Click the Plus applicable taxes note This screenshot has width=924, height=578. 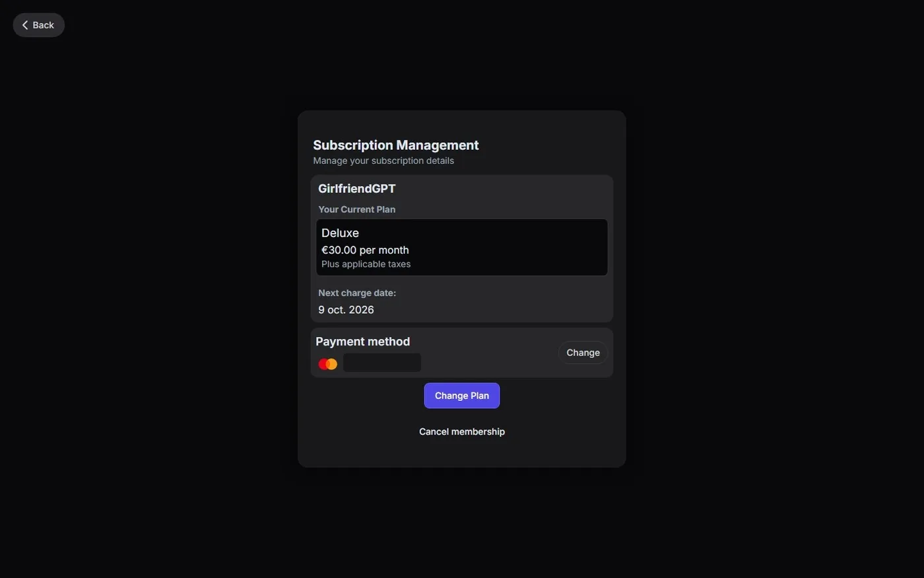tap(366, 264)
